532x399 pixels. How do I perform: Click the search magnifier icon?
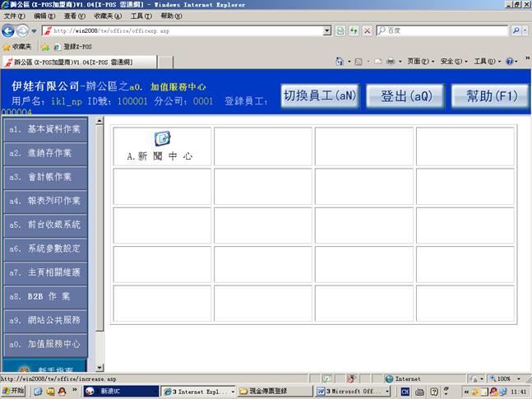515,30
